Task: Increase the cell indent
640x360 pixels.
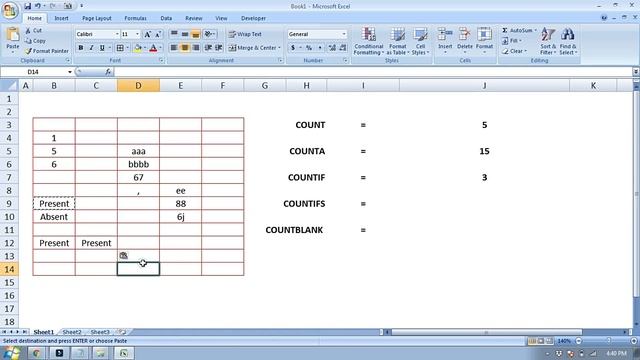Action: coord(219,48)
